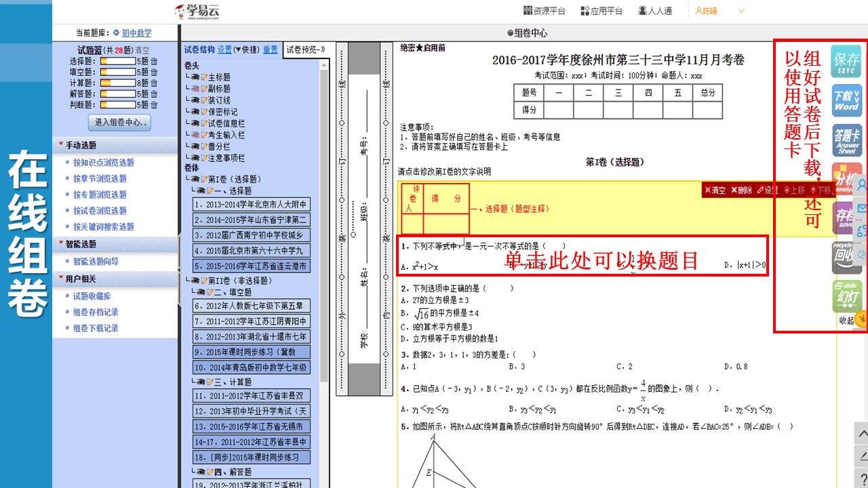Screen dimensions: 868x488
Task: Toggle visibility eye of 试卷信息栏
Action: [195, 123]
